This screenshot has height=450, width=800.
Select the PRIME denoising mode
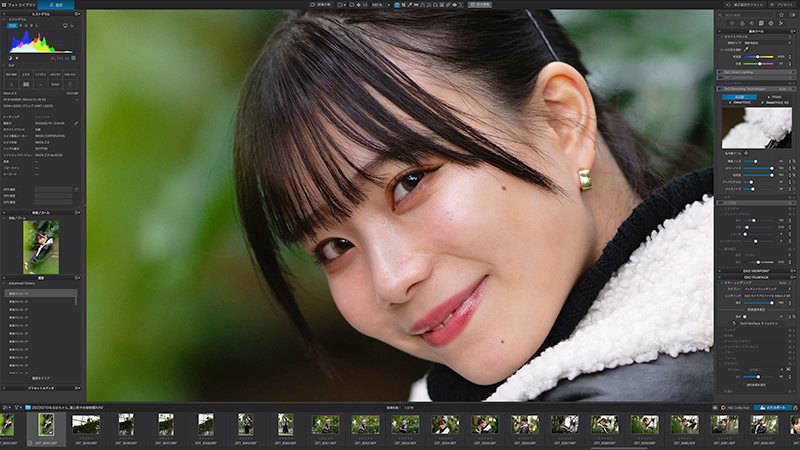[x=776, y=97]
